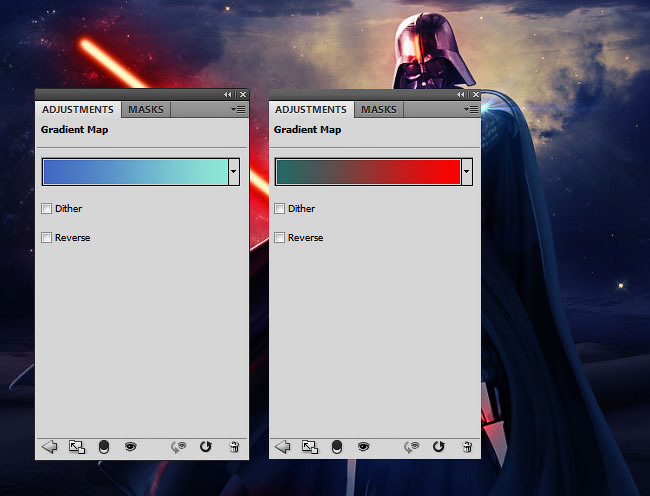Click return-to-list arrow in right Adjustments panel
Viewport: 650px width, 496px height.
coord(283,447)
